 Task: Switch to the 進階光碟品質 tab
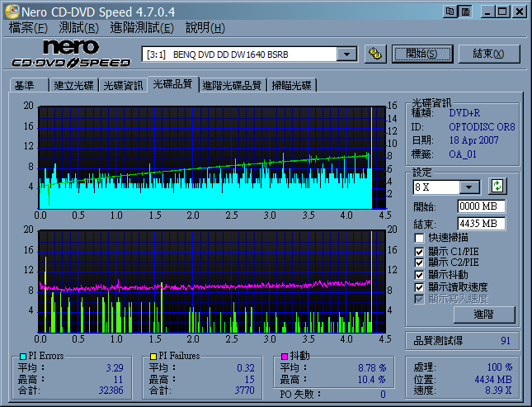(232, 85)
